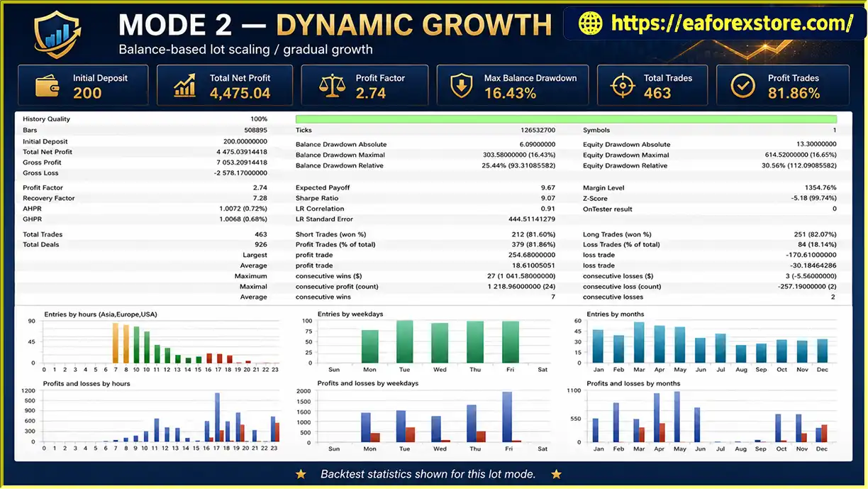Click the globe icon beside the website URL
868x489 pixels.
(x=590, y=23)
